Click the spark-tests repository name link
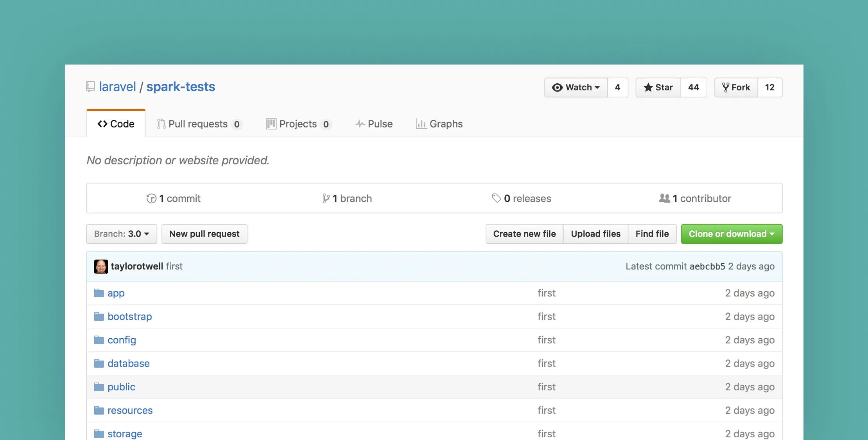 point(180,86)
